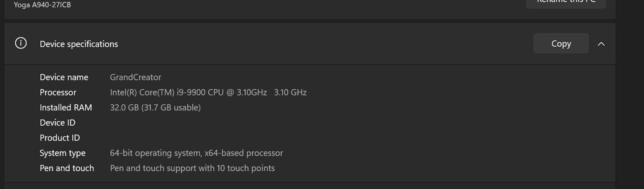Click the 32.0 GB RAM value
644x189 pixels.
124,108
